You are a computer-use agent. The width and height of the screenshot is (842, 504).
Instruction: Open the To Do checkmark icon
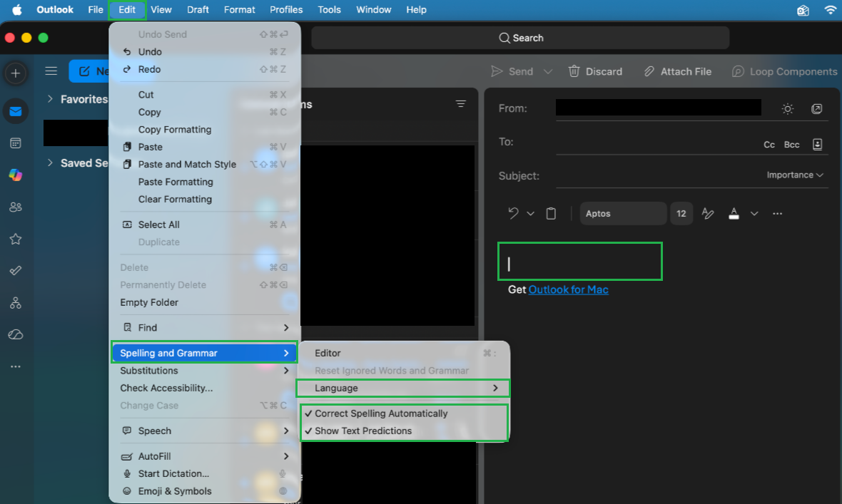pos(16,270)
